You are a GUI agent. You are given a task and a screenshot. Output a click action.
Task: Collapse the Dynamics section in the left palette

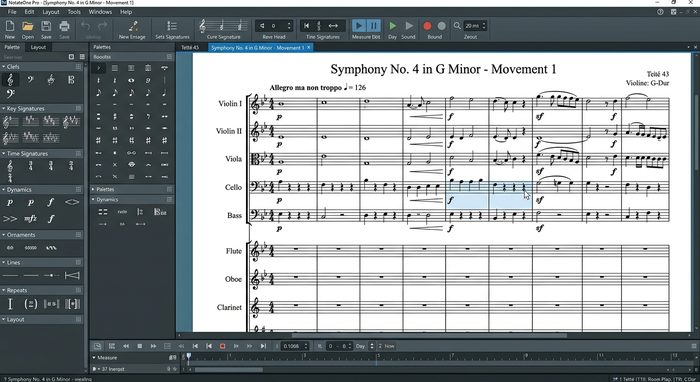pos(4,190)
